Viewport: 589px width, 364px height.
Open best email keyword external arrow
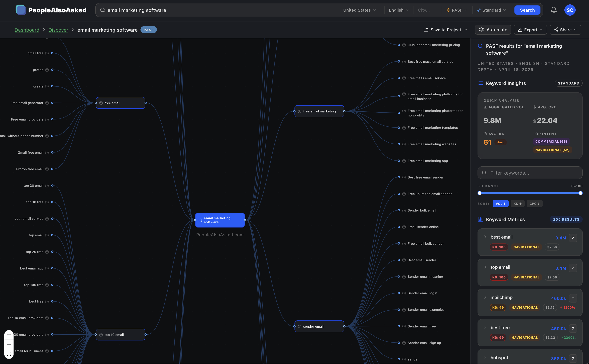[x=573, y=238]
